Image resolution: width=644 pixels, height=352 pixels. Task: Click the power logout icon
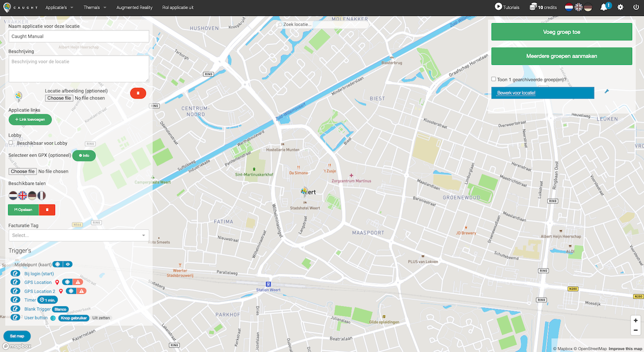tap(636, 7)
